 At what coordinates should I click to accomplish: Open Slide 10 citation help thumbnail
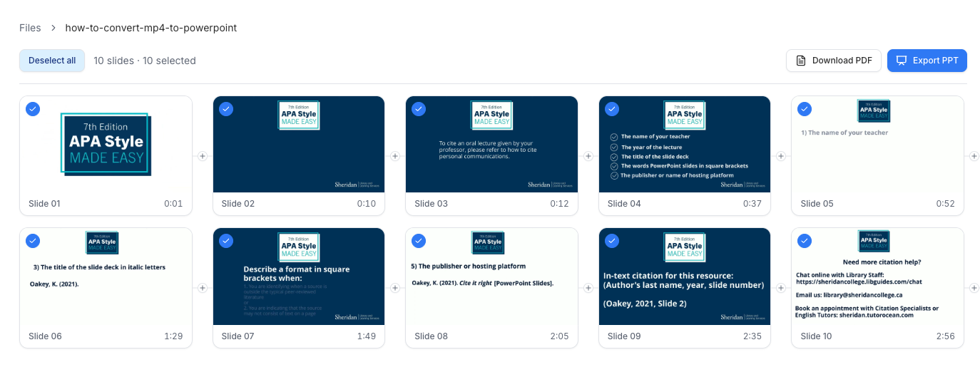point(877,277)
